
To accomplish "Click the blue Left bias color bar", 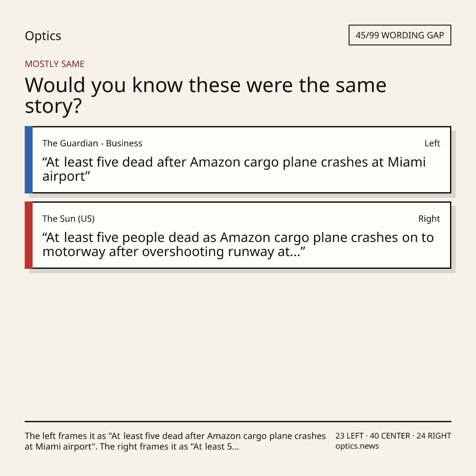I will tap(29, 160).
